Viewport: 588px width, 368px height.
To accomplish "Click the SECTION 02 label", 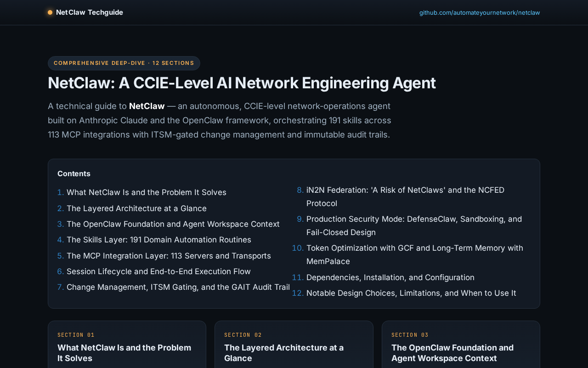I will (243, 335).
